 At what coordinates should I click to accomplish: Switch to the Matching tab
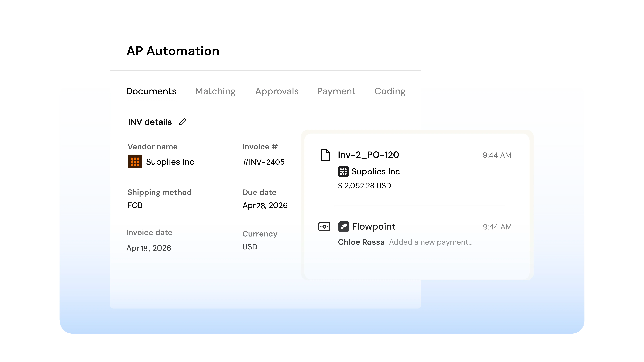pyautogui.click(x=215, y=91)
